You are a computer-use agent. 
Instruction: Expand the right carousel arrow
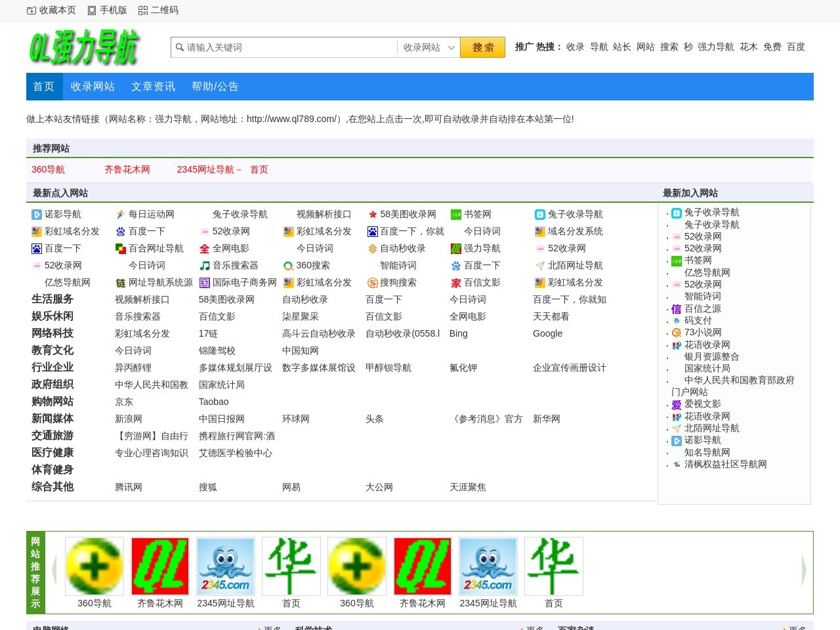coord(803,570)
